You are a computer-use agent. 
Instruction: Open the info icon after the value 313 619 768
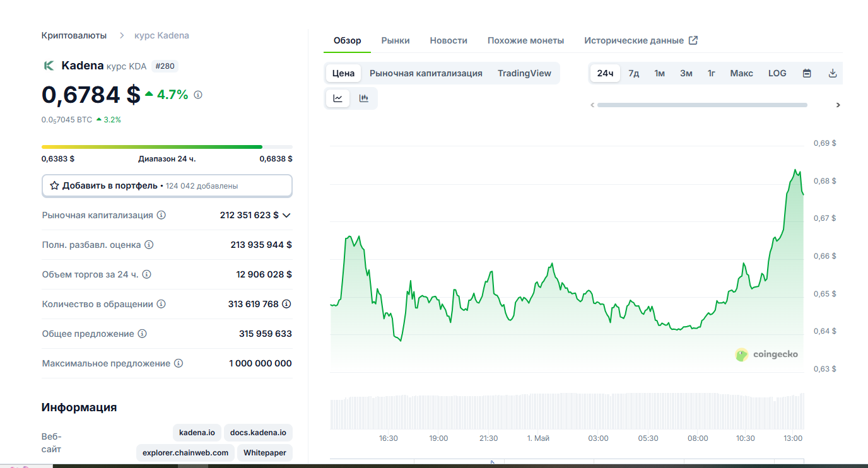[286, 304]
